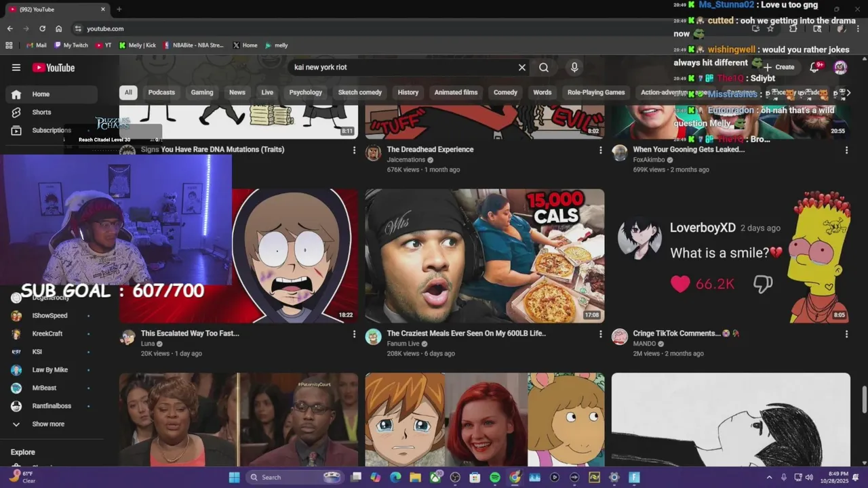Start voice search with microphone icon

click(574, 67)
